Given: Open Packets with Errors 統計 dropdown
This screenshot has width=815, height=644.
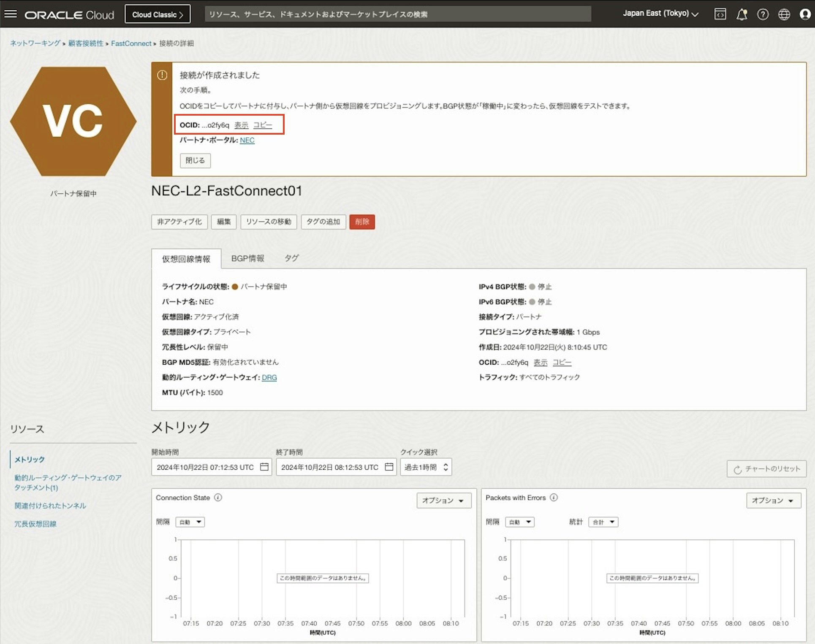Looking at the screenshot, I should point(603,522).
